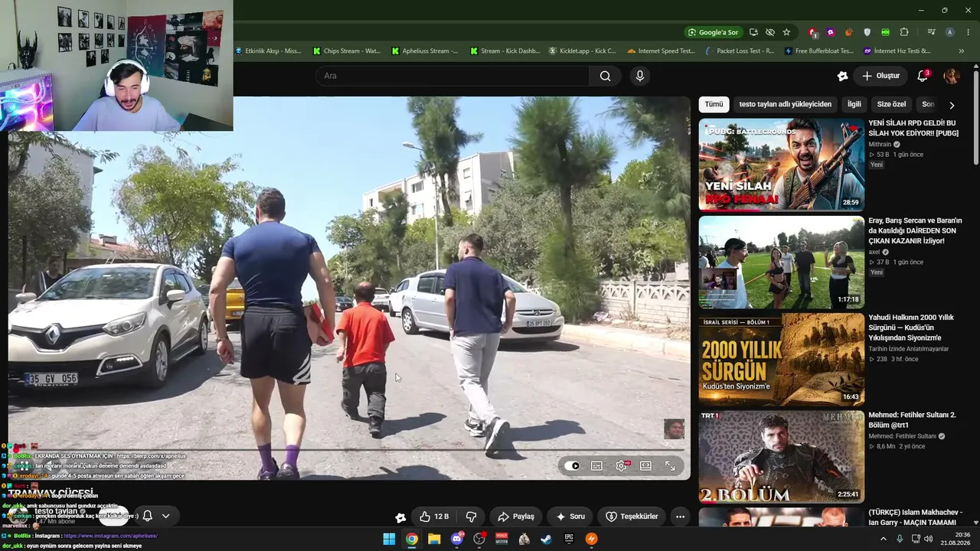Open Windows Start menu

pyautogui.click(x=389, y=539)
